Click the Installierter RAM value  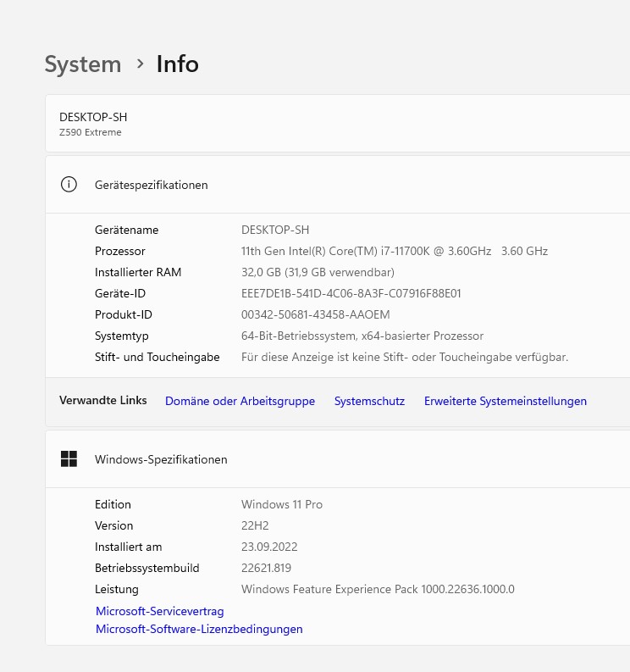(x=318, y=272)
